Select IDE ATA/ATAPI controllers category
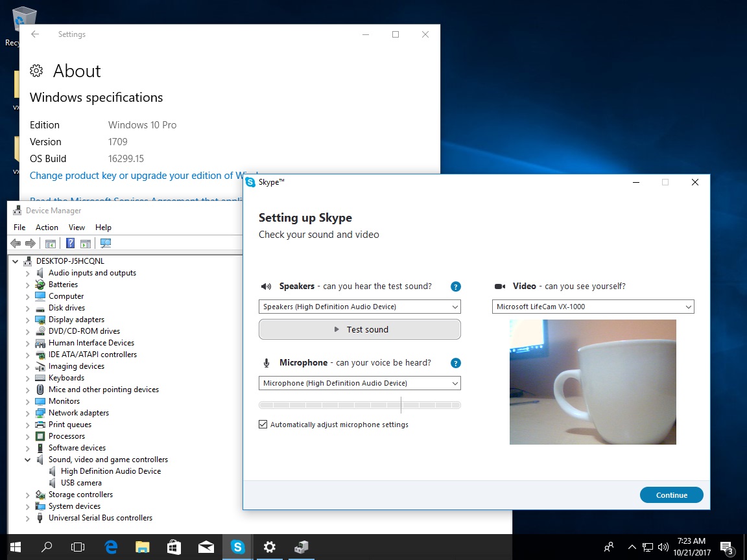The height and width of the screenshot is (560, 747). point(93,355)
